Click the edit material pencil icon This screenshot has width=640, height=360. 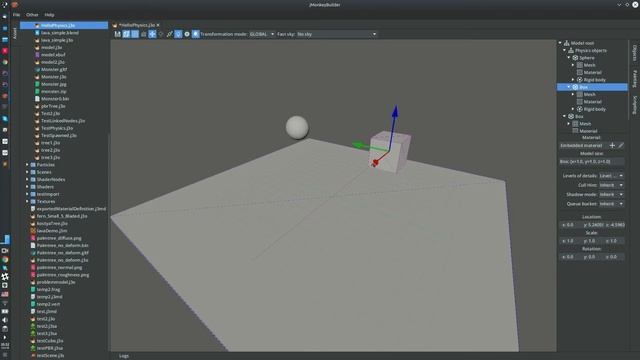pos(621,145)
